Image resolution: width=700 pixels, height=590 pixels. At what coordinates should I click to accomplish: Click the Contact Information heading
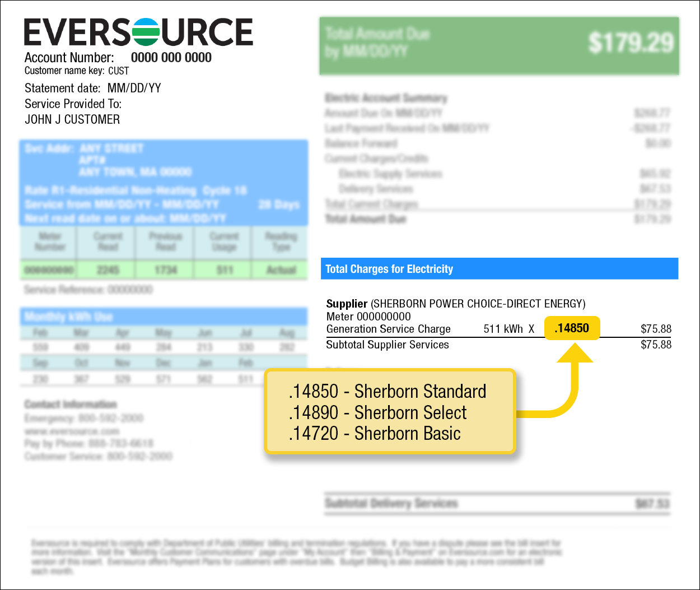point(71,404)
